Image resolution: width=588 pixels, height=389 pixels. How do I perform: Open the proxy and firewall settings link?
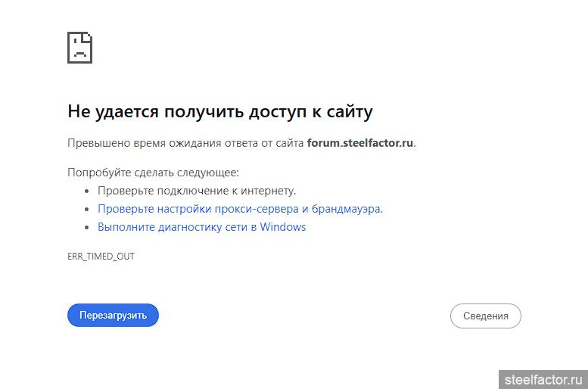[240, 209]
